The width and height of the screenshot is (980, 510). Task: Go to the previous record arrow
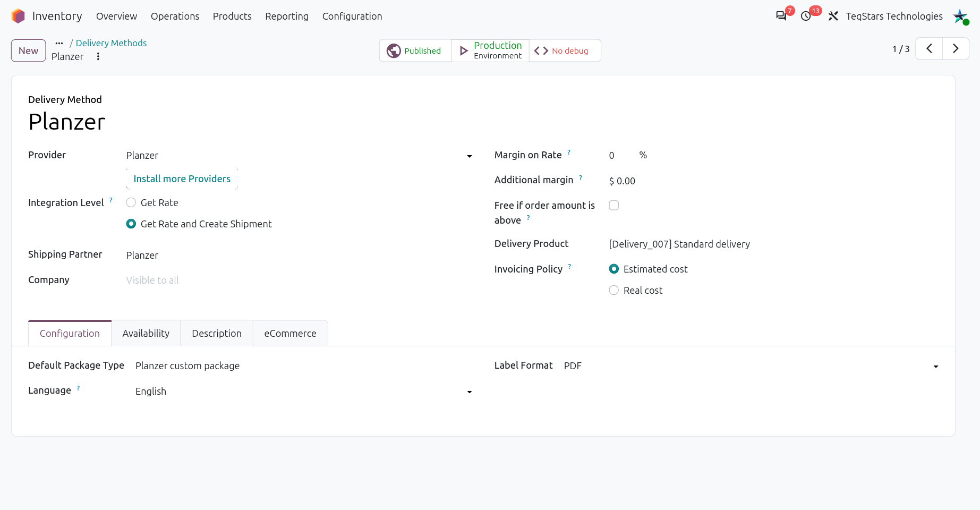pos(929,49)
